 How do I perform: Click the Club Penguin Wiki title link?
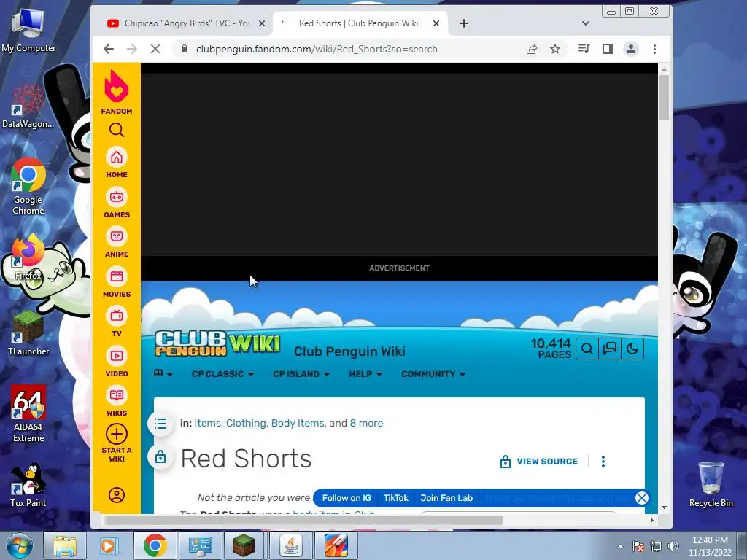(x=349, y=351)
